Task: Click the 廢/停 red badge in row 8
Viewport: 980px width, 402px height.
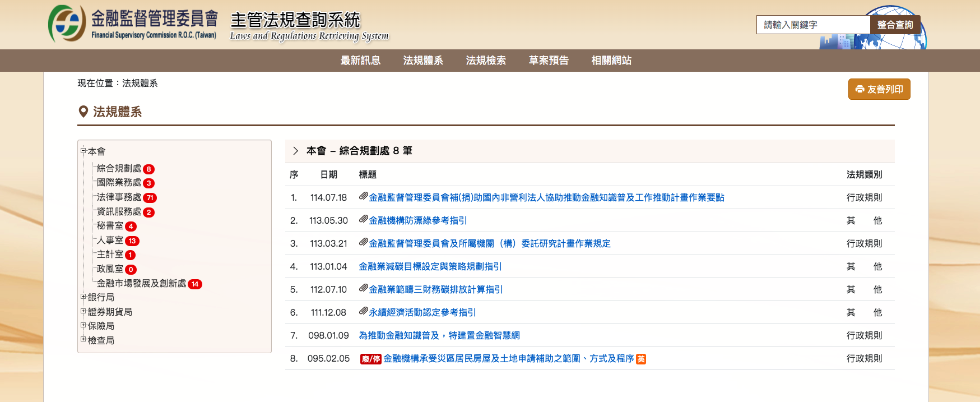Action: click(370, 359)
